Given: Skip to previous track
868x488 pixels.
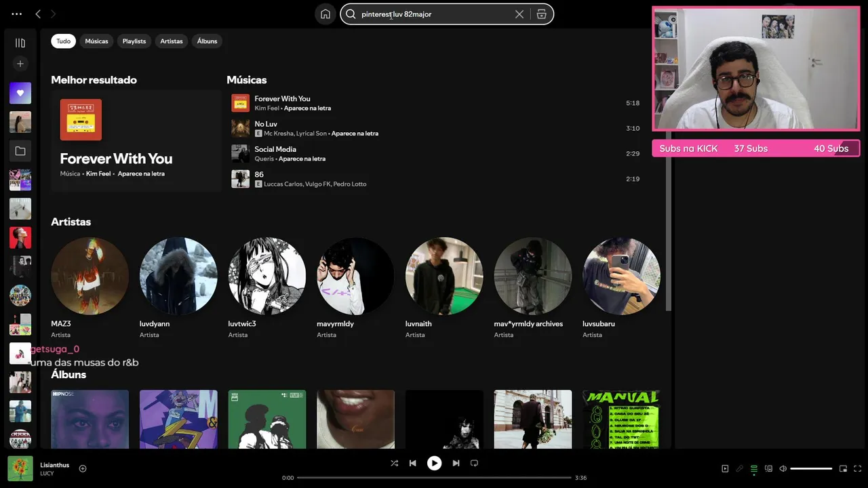Looking at the screenshot, I should (x=412, y=463).
